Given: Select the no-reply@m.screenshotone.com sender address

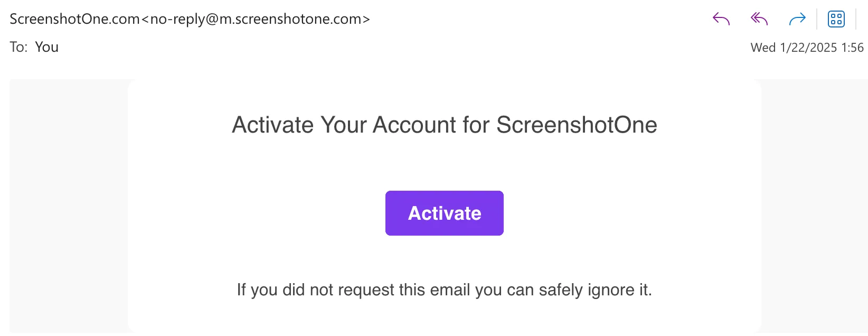Looking at the screenshot, I should [x=259, y=19].
